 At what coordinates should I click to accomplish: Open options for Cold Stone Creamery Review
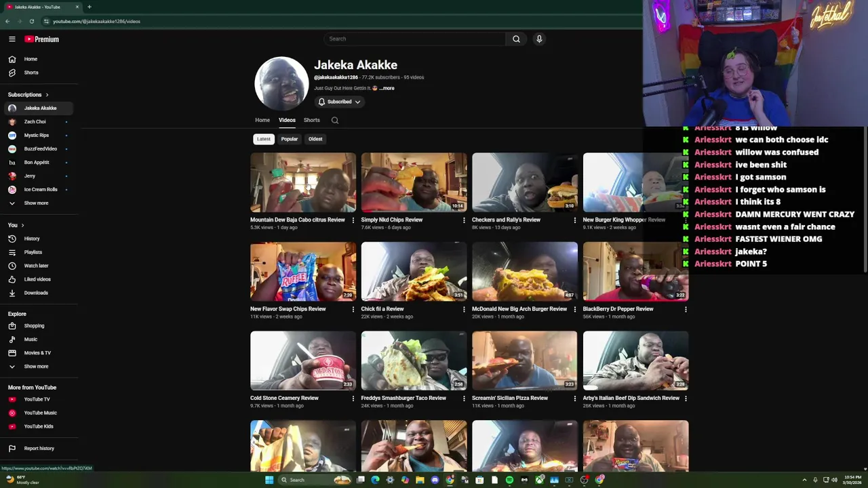pyautogui.click(x=353, y=399)
